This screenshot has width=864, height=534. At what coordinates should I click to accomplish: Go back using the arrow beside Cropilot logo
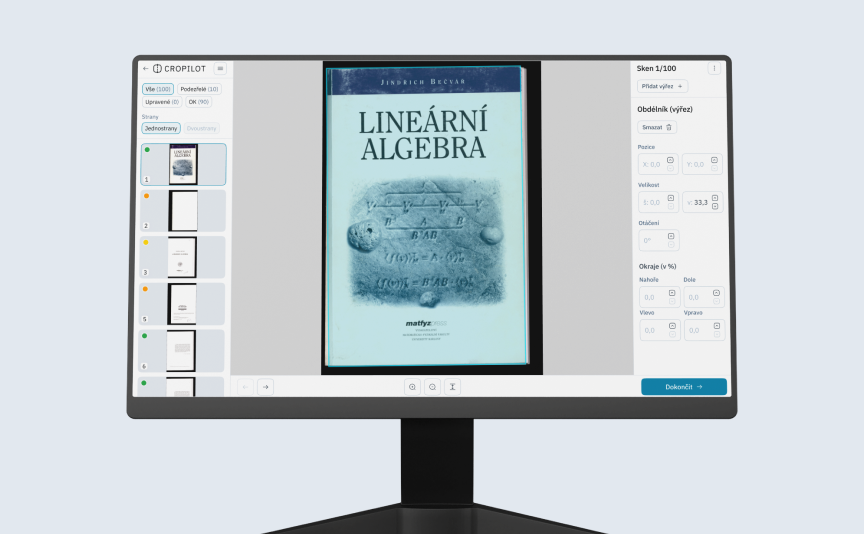click(x=145, y=69)
